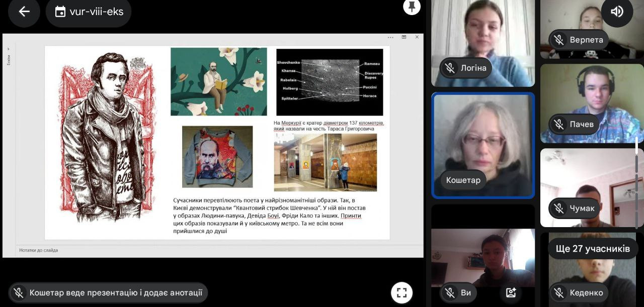
Task: Click the calendar icon beside vur-viii-eks
Action: coord(60,12)
